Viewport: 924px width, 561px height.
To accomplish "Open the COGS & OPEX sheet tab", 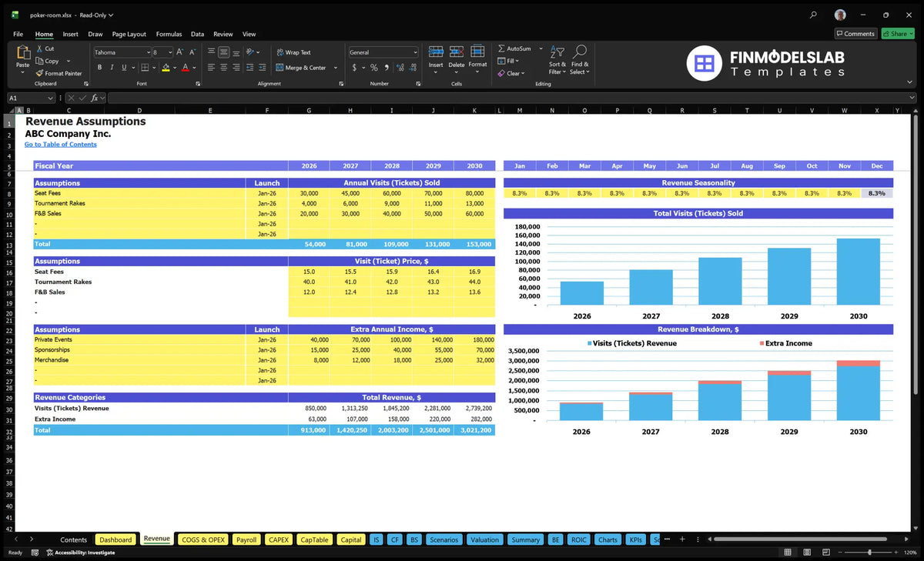I will [x=203, y=539].
